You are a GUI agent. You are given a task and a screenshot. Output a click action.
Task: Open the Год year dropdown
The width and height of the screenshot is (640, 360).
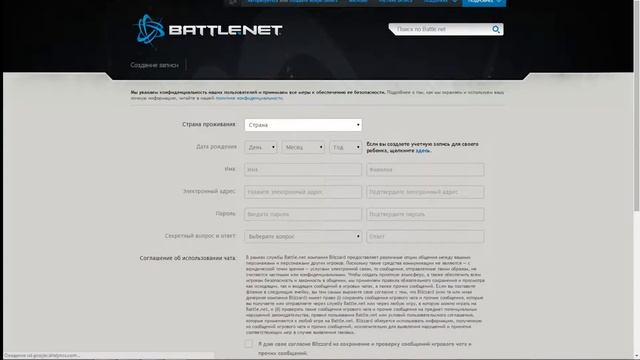coord(346,147)
